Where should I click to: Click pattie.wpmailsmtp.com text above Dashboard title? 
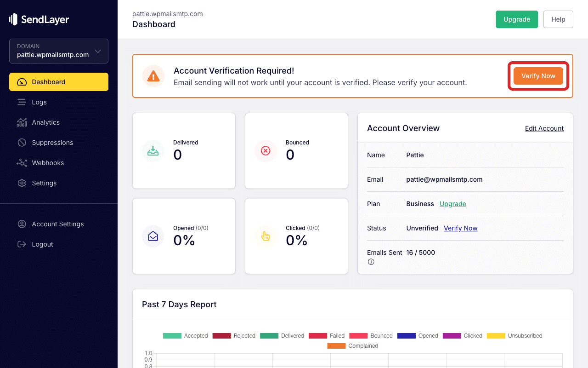[168, 14]
